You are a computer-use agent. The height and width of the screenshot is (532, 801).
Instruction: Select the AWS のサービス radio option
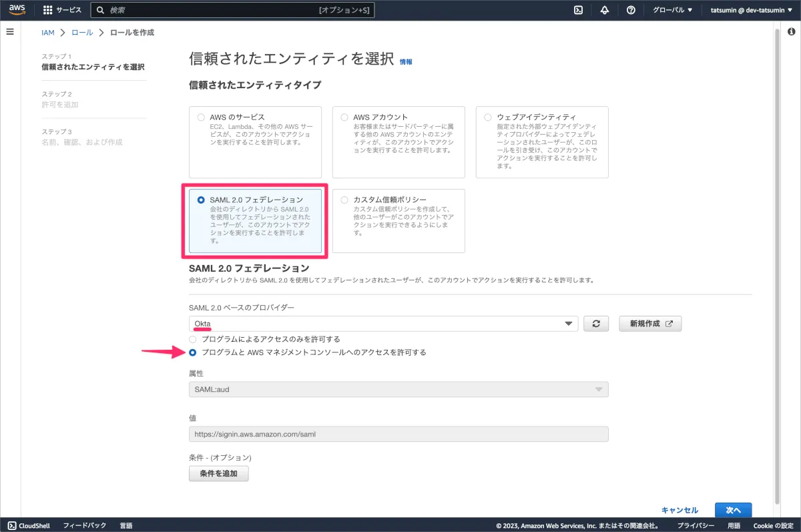[201, 117]
